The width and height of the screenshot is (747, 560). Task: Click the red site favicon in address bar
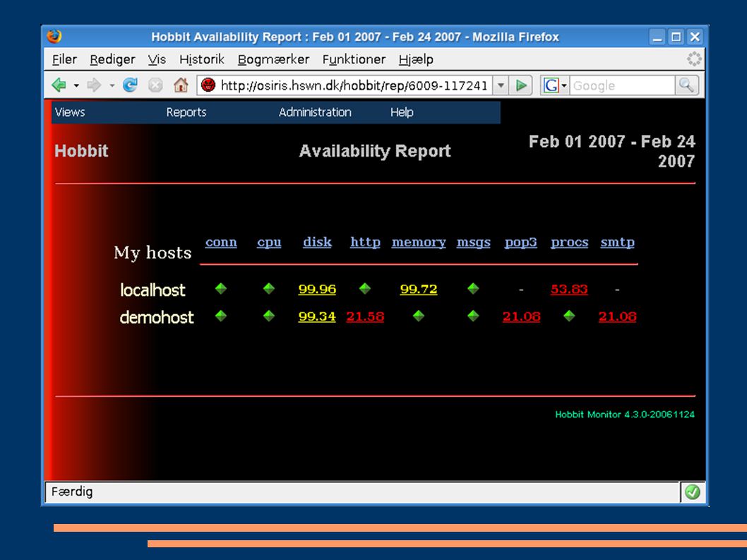(208, 85)
